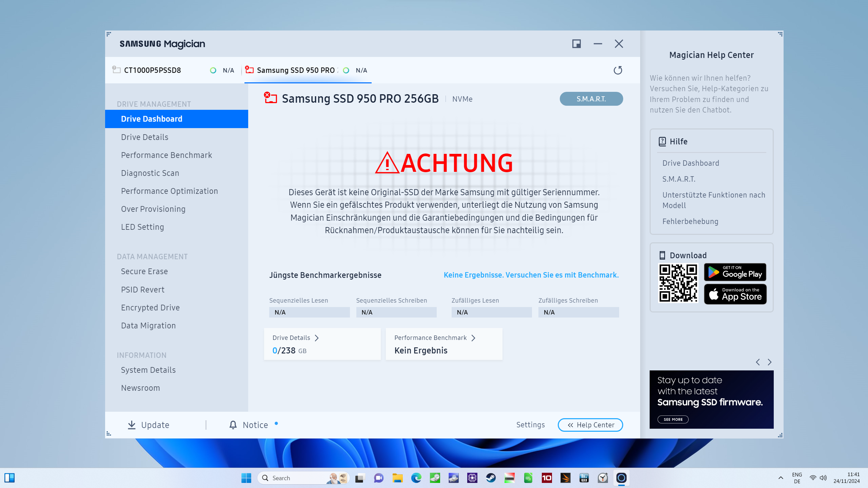Click the refresh drives icon

618,70
